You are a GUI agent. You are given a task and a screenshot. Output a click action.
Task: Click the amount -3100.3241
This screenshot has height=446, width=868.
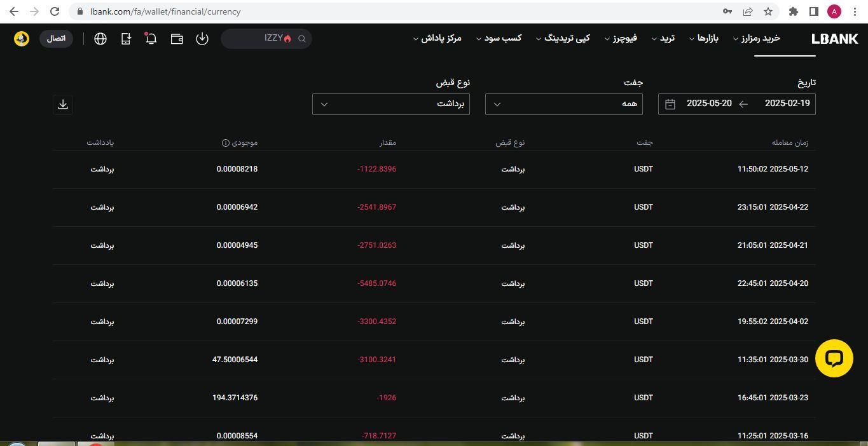377,360
